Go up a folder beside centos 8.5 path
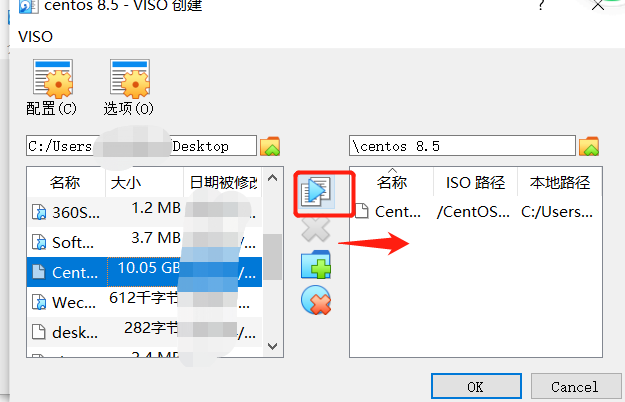This screenshot has height=402, width=625. pyautogui.click(x=589, y=146)
